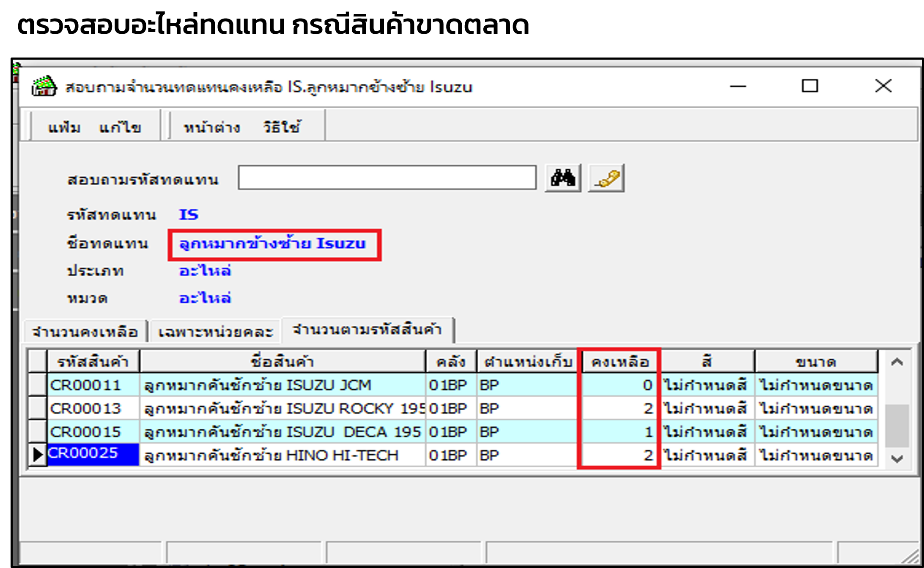924x568 pixels.
Task: Select the CR00013 ISUZU ROCKY row
Action: click(x=254, y=408)
